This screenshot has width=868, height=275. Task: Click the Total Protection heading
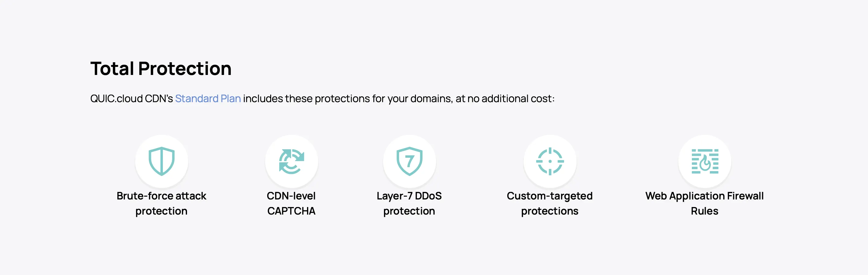click(161, 69)
